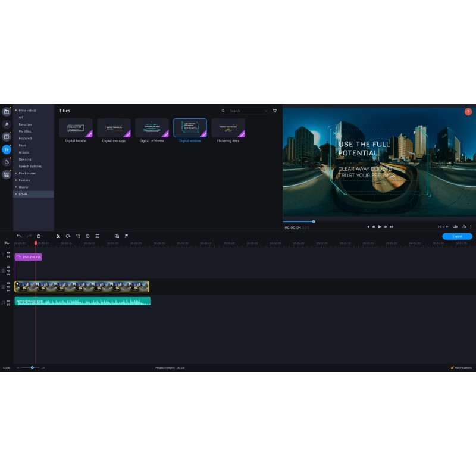Add a marker with the flag icon
Screen dimensions: 476x476
pyautogui.click(x=126, y=236)
